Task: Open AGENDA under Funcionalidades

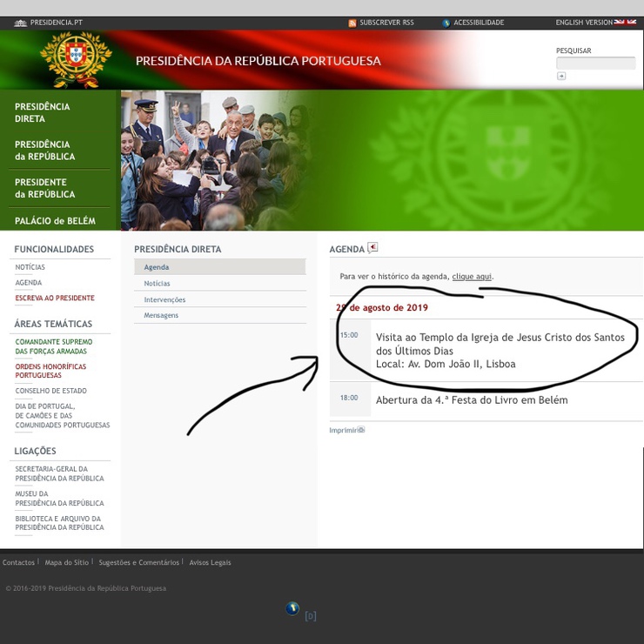Action: click(x=29, y=283)
